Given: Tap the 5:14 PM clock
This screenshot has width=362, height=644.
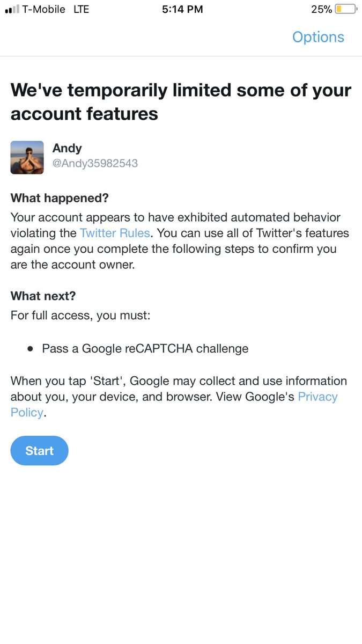Looking at the screenshot, I should (x=182, y=9).
